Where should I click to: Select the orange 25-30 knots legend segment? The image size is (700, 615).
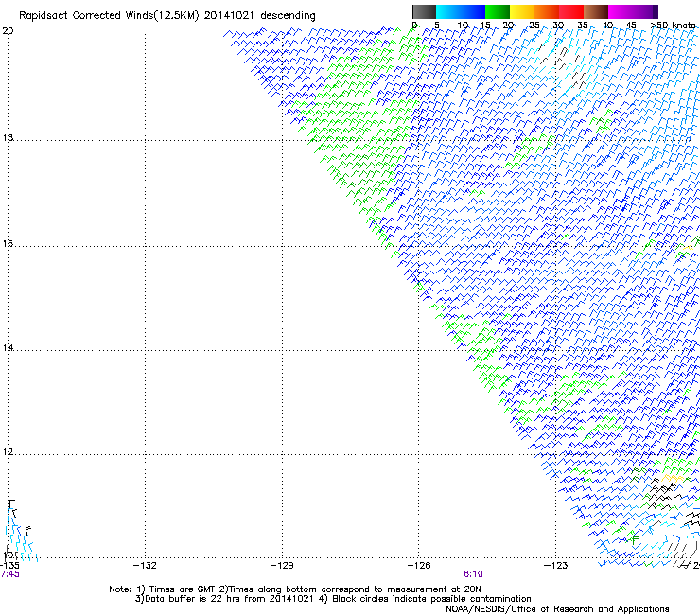tap(547, 11)
